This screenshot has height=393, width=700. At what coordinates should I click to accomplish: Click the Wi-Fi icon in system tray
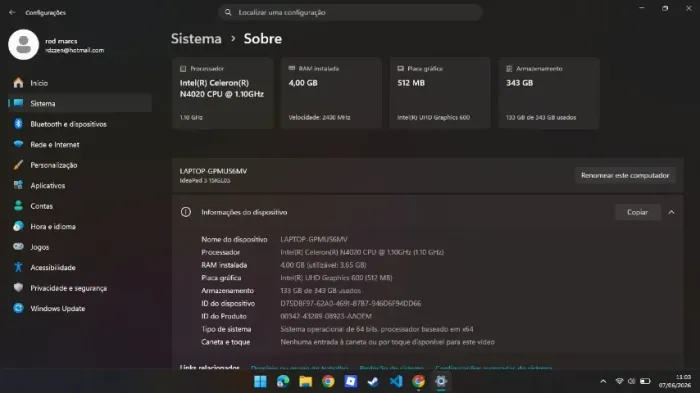pyautogui.click(x=619, y=381)
